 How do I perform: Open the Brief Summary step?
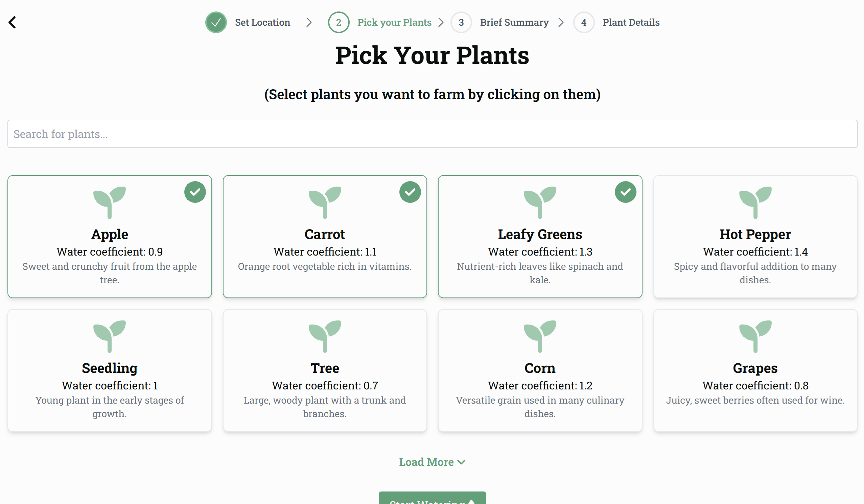point(514,23)
